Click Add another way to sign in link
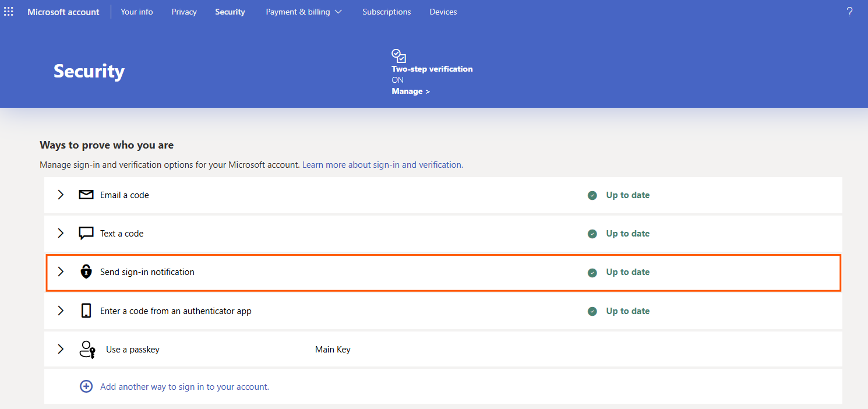 tap(185, 386)
